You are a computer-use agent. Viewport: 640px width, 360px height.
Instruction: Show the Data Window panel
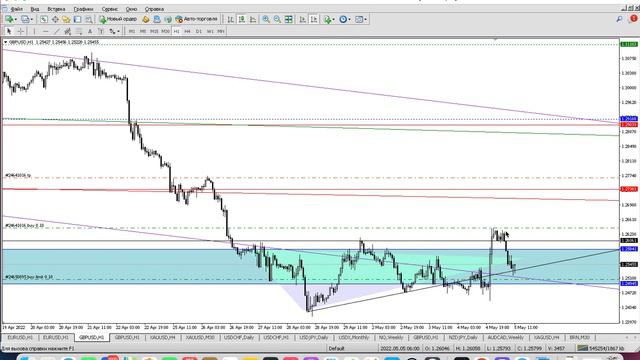pyautogui.click(x=55, y=19)
